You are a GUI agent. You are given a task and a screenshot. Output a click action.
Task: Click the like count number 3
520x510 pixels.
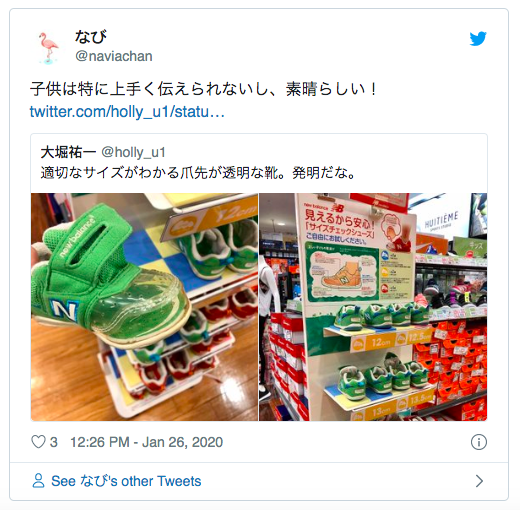tap(54, 442)
